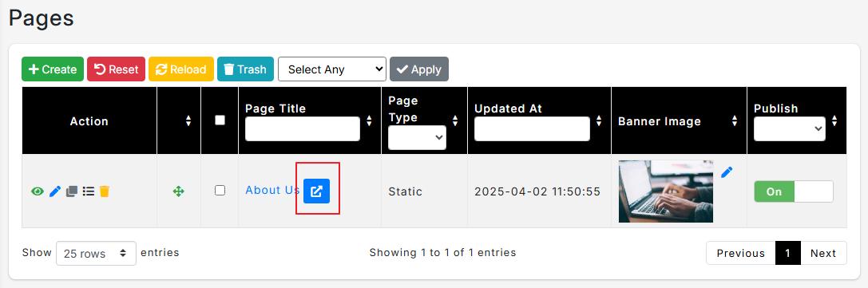Focus the Page Title filter input
Screen dimensions: 868x288
coord(303,128)
